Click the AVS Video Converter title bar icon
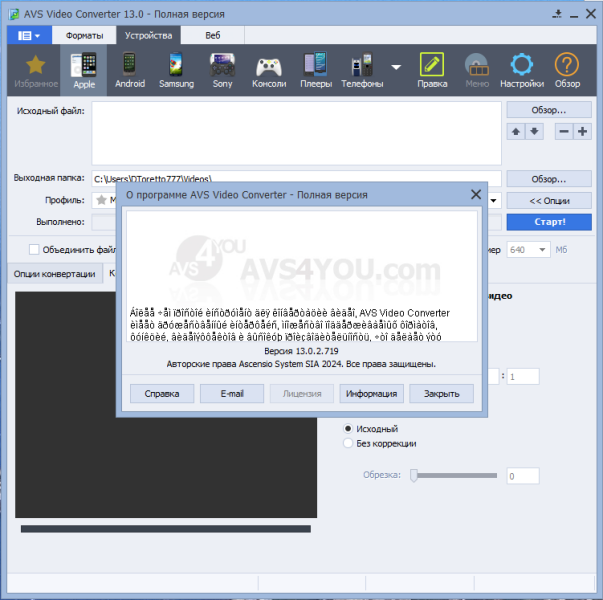603x600 pixels. (14, 14)
